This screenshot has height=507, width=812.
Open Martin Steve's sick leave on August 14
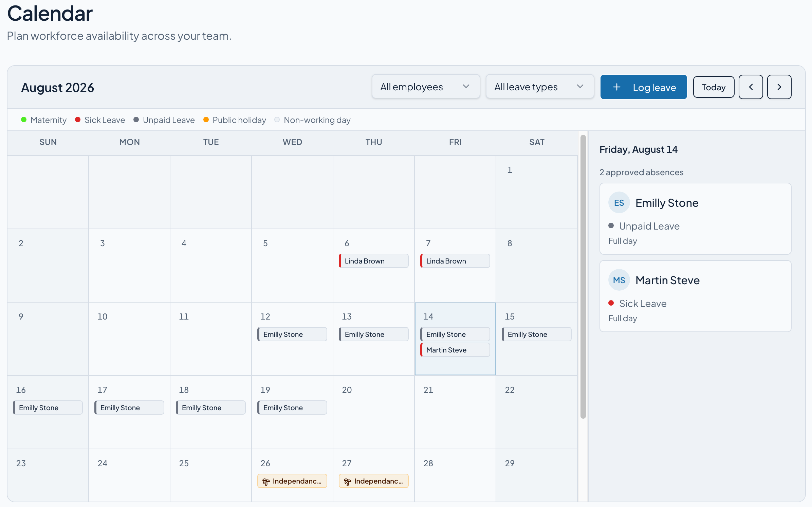455,350
